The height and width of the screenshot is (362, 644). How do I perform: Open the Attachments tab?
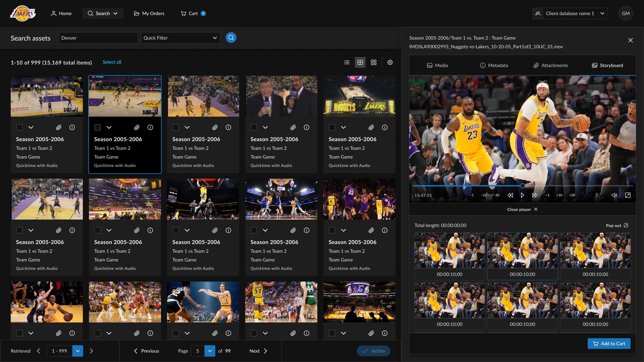point(550,66)
